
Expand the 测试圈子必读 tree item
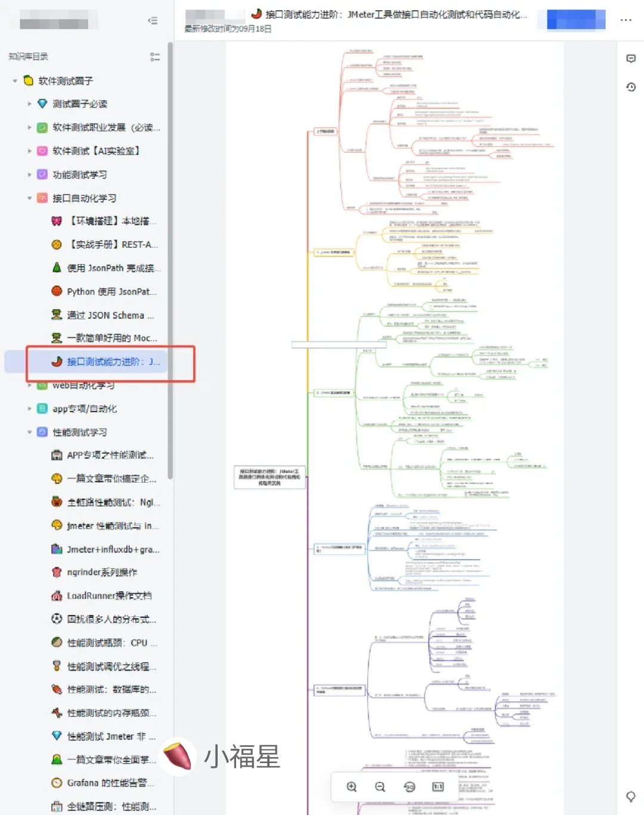(29, 103)
